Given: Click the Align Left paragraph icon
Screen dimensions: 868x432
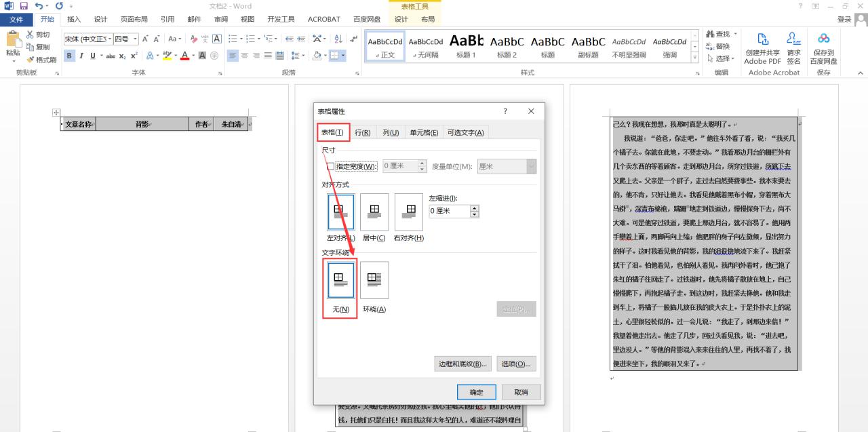Looking at the screenshot, I should [233, 56].
